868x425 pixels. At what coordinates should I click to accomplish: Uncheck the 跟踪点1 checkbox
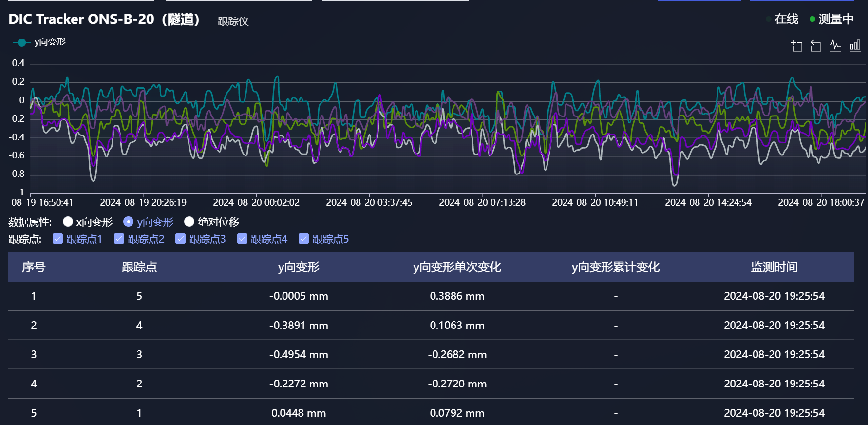pyautogui.click(x=57, y=239)
